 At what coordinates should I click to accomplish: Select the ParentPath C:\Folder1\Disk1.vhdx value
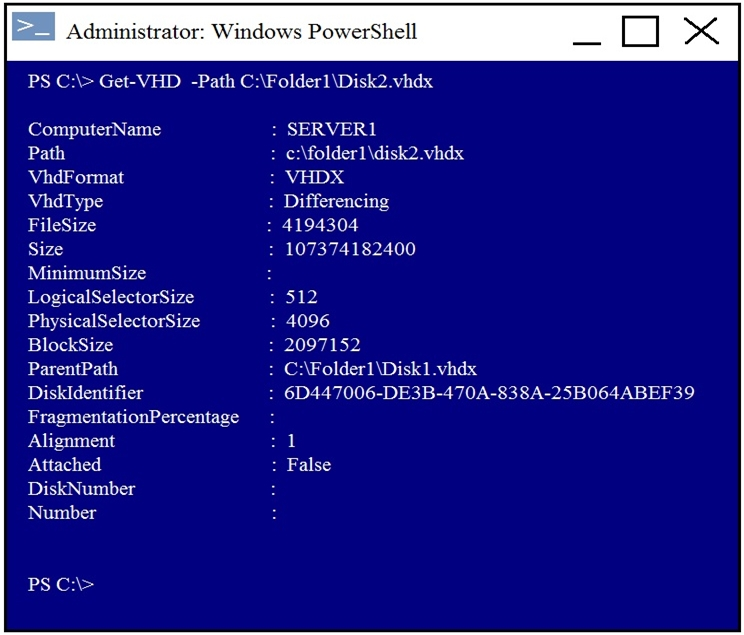[380, 369]
